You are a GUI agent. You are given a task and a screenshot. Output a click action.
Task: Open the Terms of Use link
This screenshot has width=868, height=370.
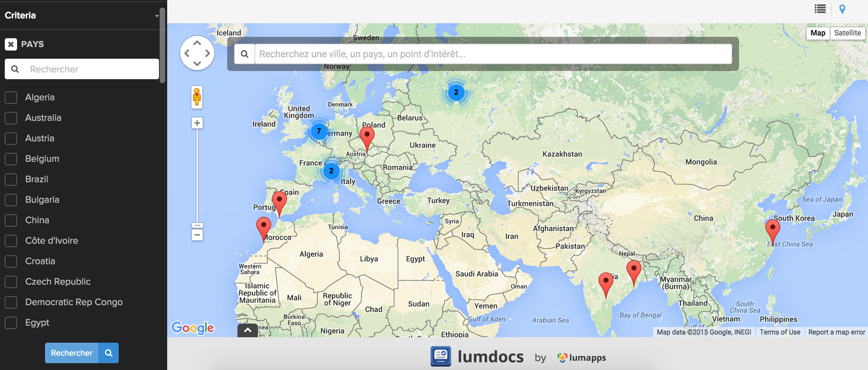coord(780,332)
